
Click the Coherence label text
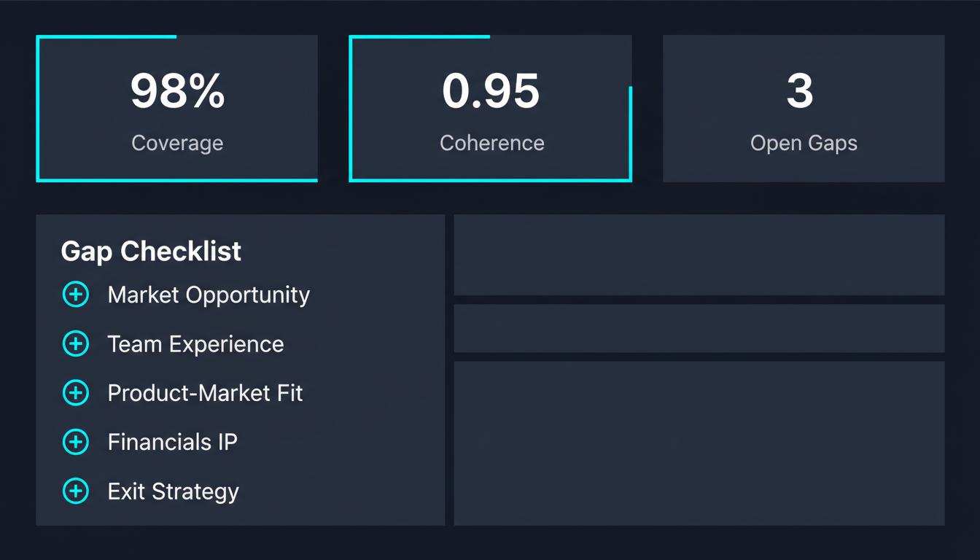coord(491,143)
